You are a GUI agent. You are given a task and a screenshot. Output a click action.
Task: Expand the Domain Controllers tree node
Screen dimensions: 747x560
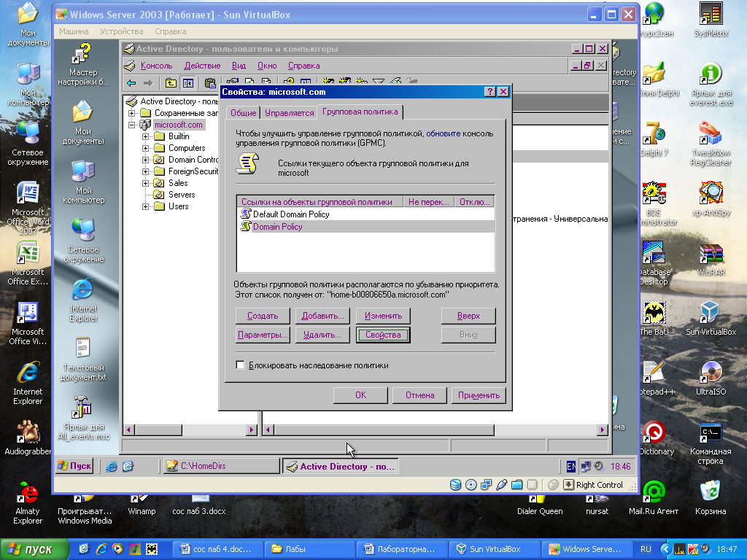[146, 160]
